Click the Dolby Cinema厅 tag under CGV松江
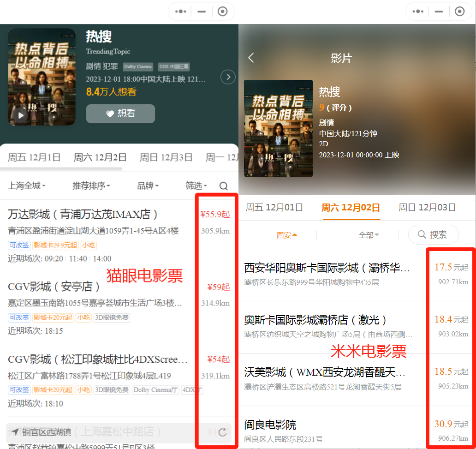This screenshot has height=449, width=476. [155, 390]
